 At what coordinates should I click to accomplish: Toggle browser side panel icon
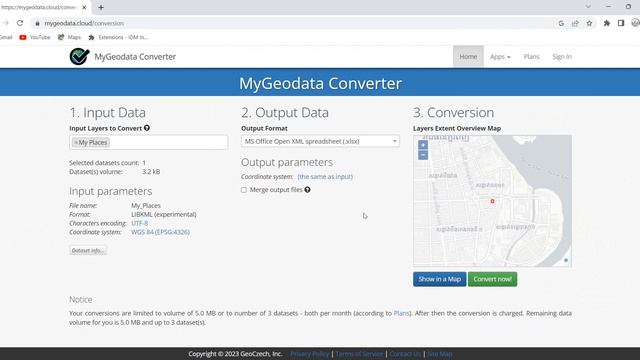point(621,23)
